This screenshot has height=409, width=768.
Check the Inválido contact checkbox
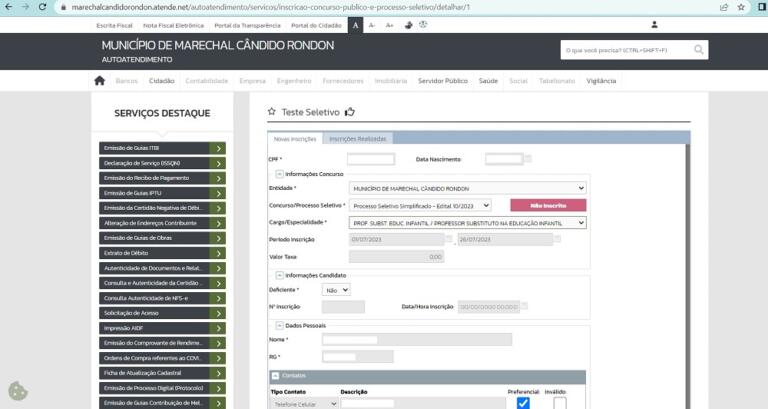559,403
